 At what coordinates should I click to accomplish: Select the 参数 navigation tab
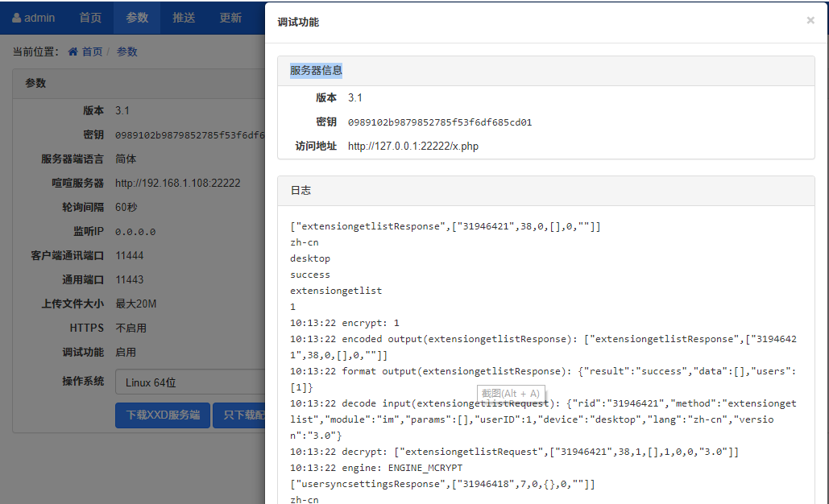137,18
